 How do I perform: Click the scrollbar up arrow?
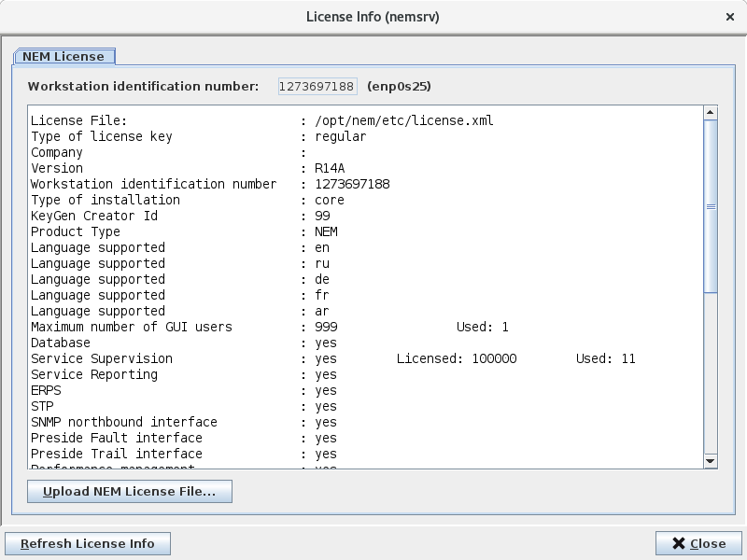[x=710, y=113]
